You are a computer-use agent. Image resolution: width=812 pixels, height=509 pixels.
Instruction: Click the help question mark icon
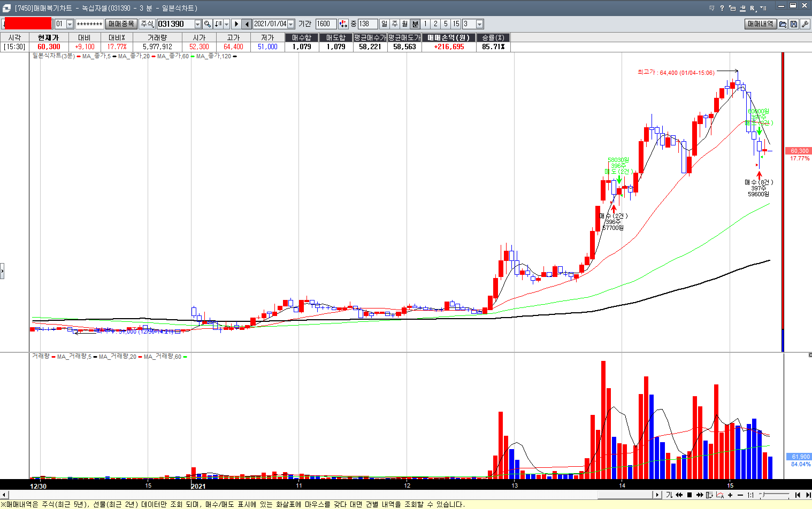[722, 8]
